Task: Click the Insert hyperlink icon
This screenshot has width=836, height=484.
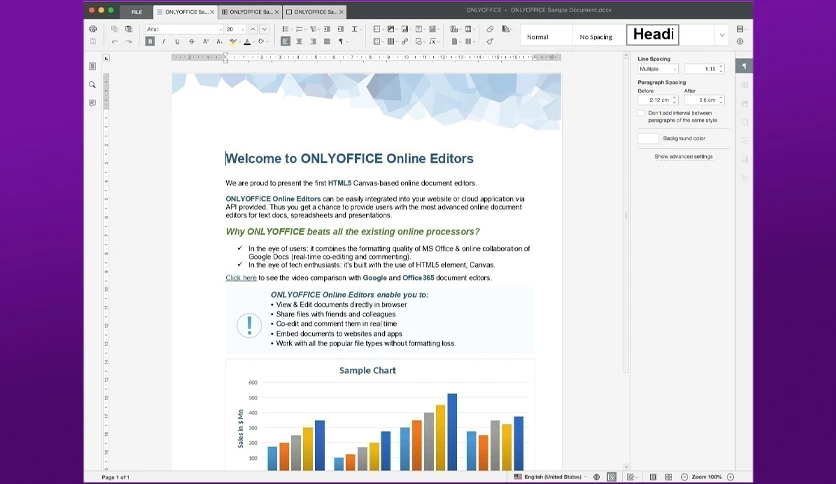Action: click(405, 41)
